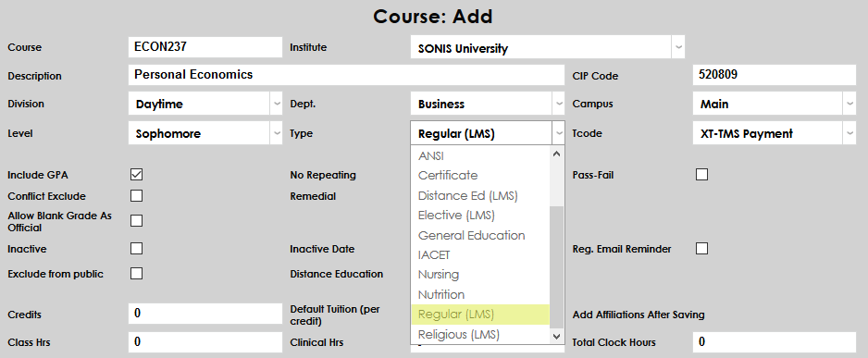This screenshot has height=358, width=868.
Task: Click the Credits input field
Action: (205, 314)
